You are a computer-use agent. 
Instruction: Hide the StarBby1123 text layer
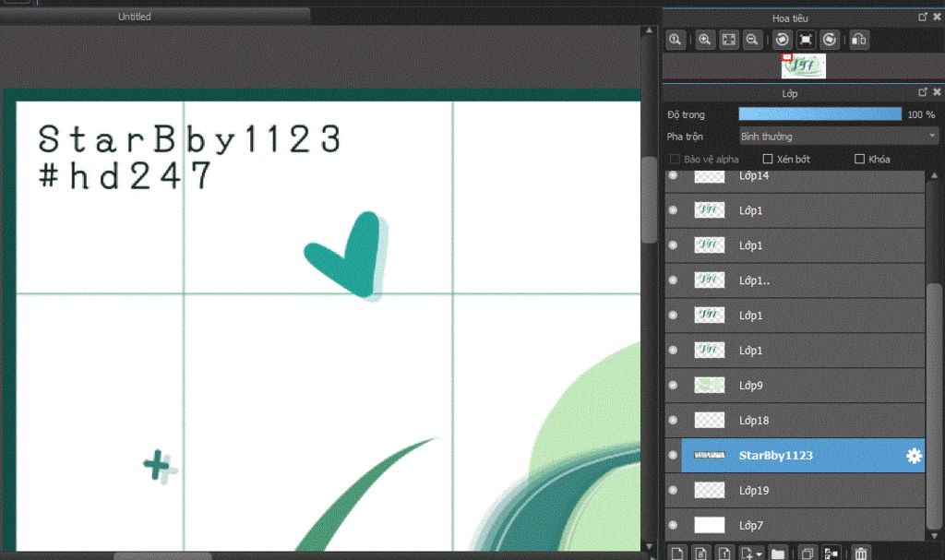tap(673, 455)
